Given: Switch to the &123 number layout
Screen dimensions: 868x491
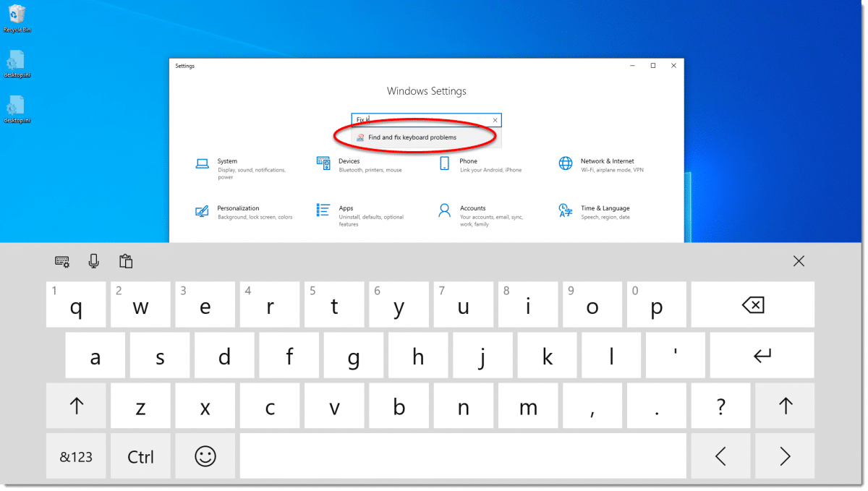Looking at the screenshot, I should coord(76,456).
